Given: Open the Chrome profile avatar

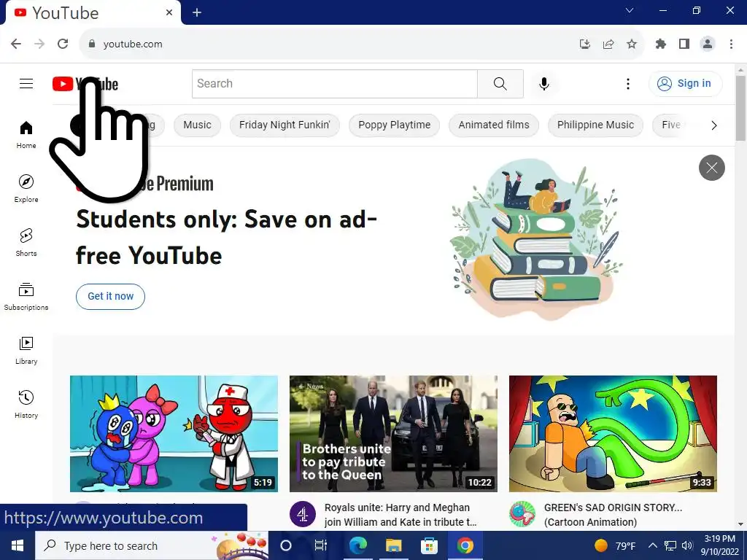Looking at the screenshot, I should point(708,44).
